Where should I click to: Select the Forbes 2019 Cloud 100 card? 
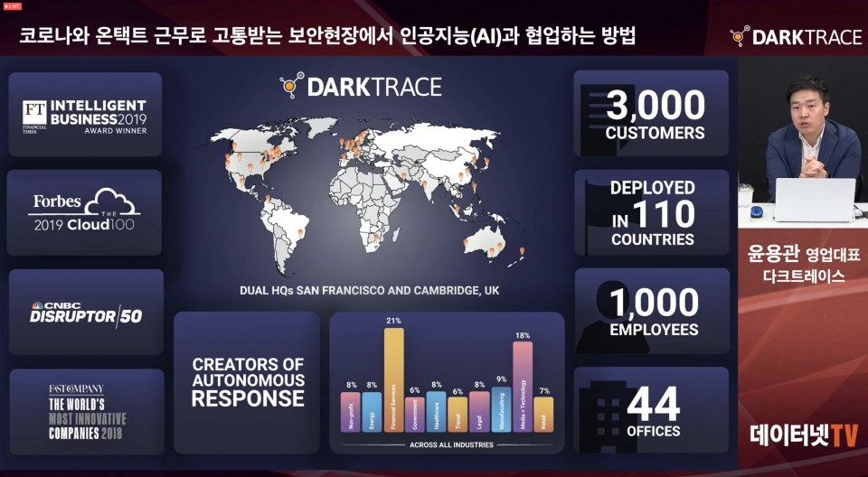pos(85,212)
